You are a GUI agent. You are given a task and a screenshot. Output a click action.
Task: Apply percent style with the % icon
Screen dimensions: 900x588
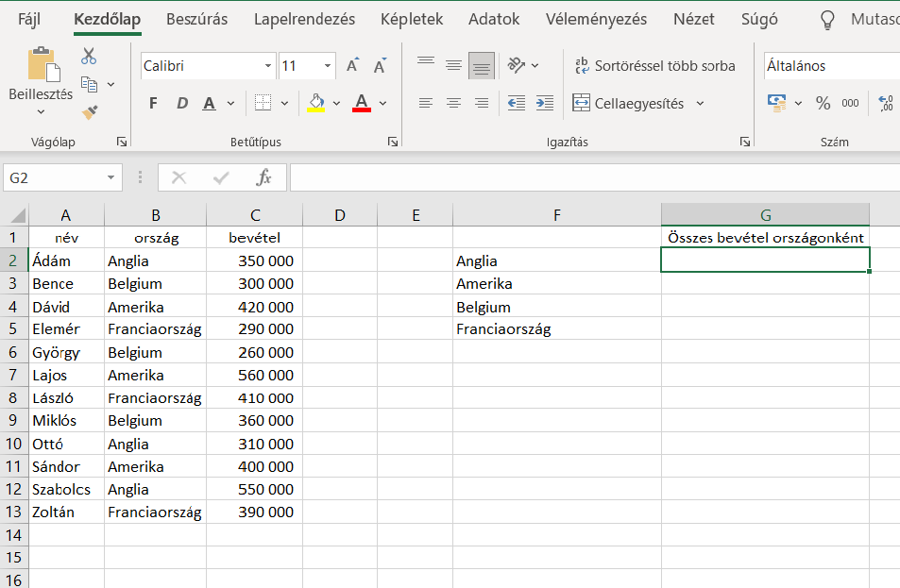tap(823, 104)
